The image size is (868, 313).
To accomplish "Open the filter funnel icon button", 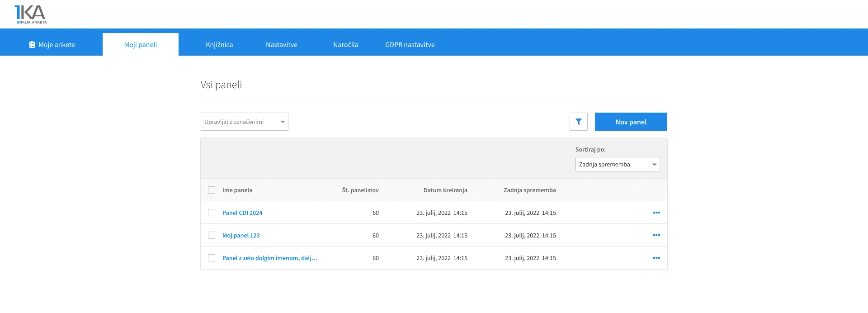I will [579, 122].
